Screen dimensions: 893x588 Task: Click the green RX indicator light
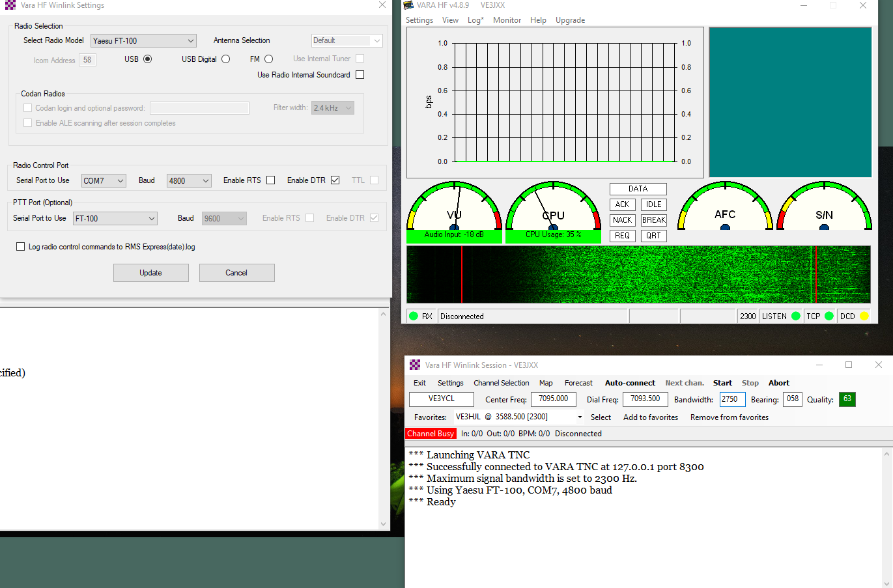[414, 316]
